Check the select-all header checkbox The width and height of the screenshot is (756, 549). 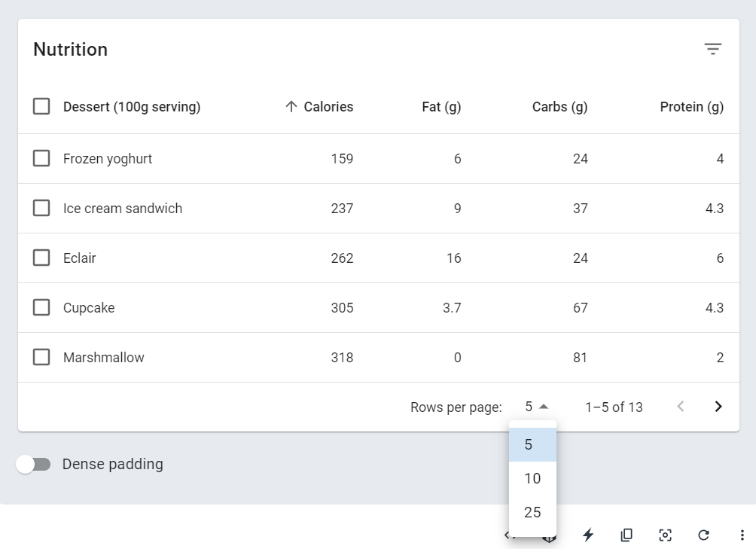click(41, 107)
